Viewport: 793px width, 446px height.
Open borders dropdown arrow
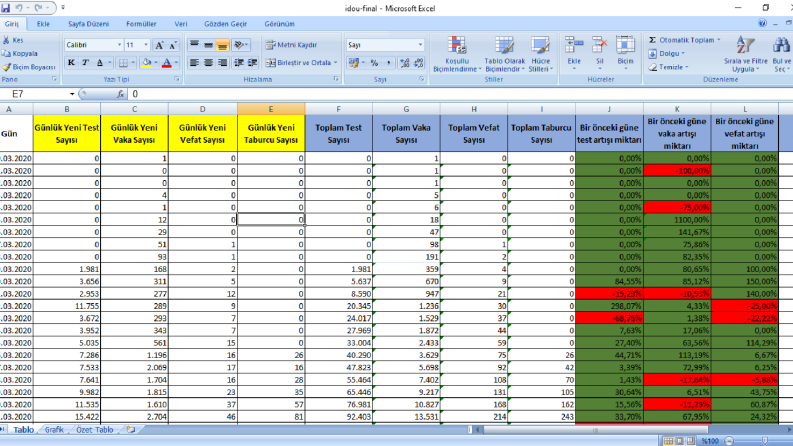pos(133,63)
